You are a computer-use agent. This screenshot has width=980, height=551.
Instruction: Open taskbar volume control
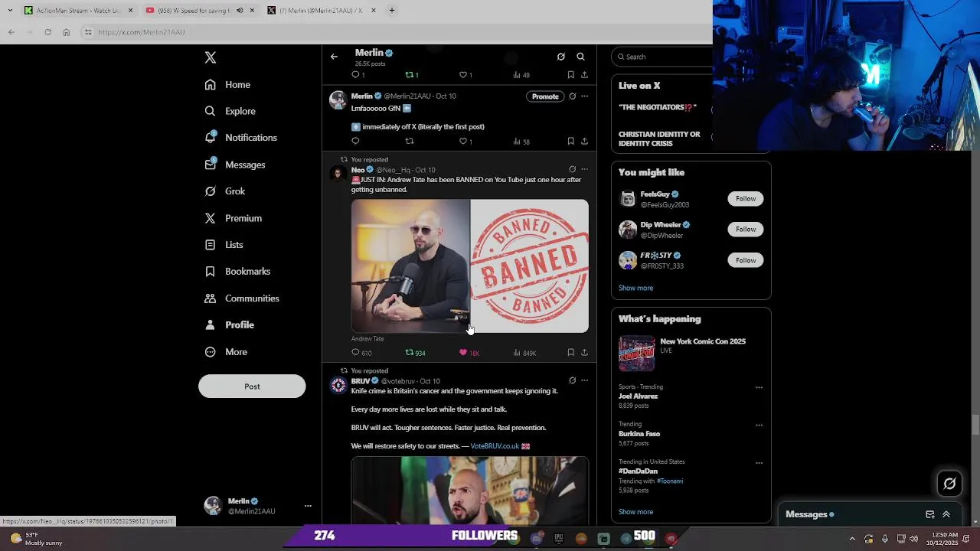[x=913, y=540]
